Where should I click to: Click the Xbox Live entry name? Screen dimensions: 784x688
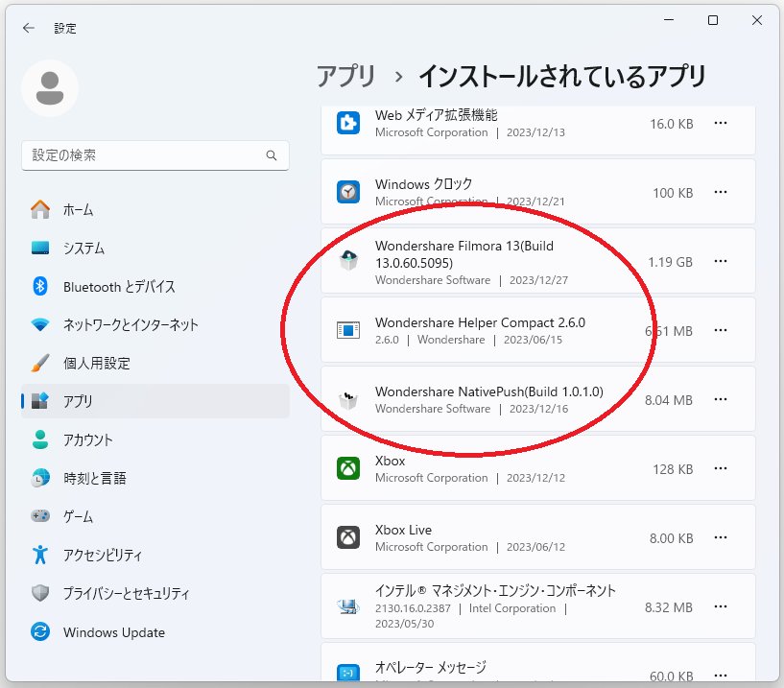(x=403, y=530)
